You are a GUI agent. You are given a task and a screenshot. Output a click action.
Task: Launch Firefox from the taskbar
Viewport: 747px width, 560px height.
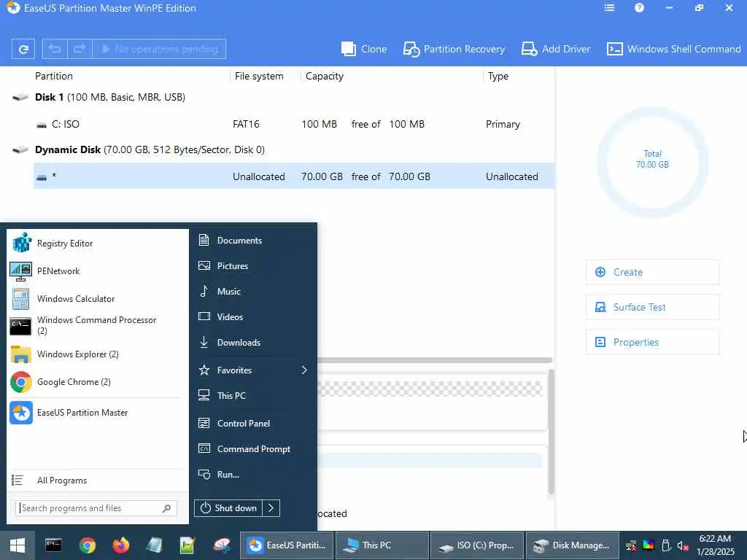pyautogui.click(x=121, y=545)
